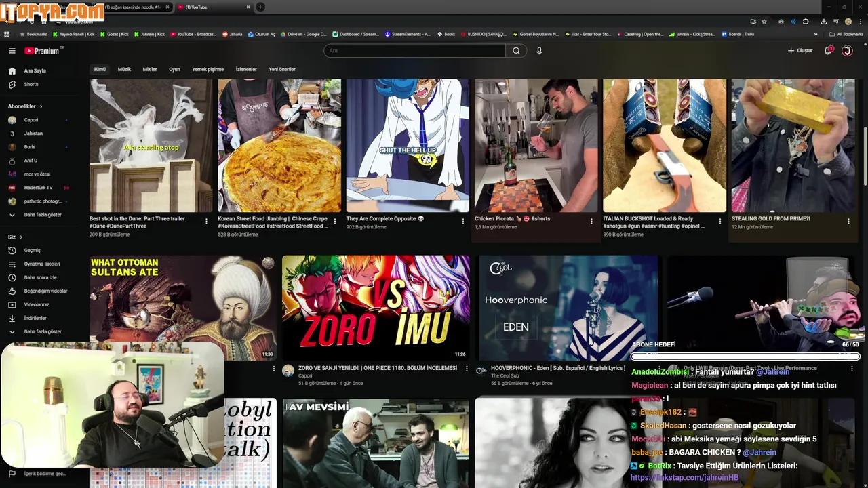Open Geçmiş history in sidebar
Image resolution: width=868 pixels, height=488 pixels.
[32, 250]
